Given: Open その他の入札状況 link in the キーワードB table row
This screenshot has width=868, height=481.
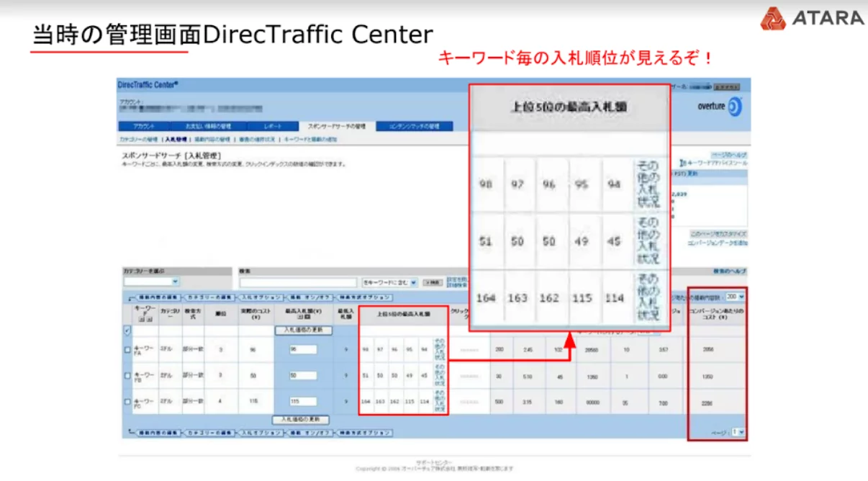Looking at the screenshot, I should (x=440, y=375).
